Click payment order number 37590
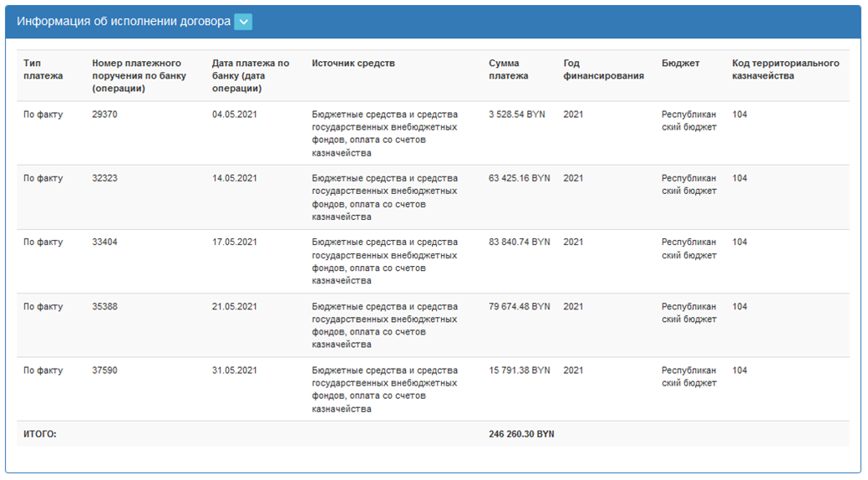The image size is (868, 480). [x=104, y=370]
